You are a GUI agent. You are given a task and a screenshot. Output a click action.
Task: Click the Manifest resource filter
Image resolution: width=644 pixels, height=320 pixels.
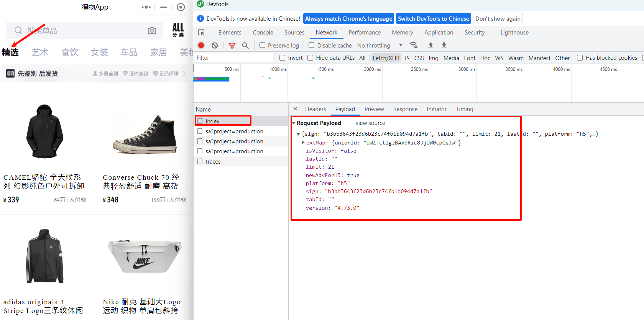(x=539, y=58)
